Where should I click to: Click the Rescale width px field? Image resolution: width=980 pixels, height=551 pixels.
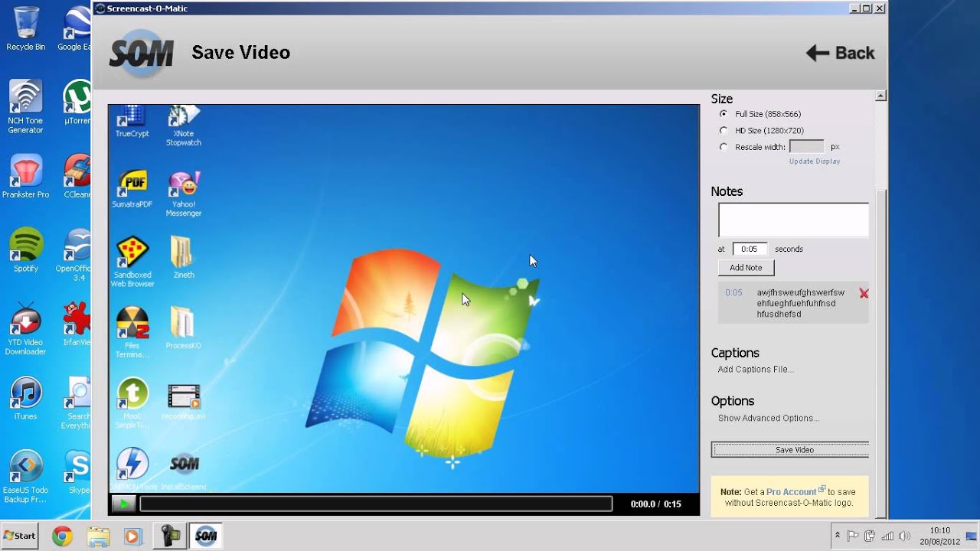pos(806,146)
